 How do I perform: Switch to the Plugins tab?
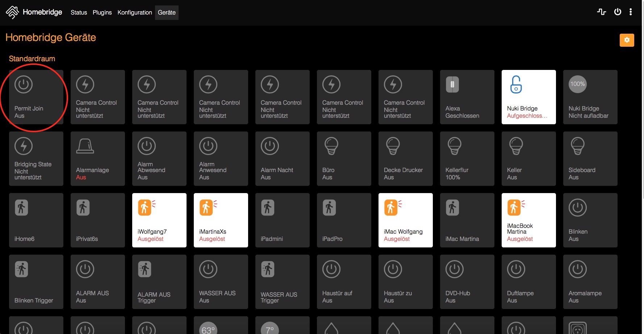pyautogui.click(x=102, y=12)
